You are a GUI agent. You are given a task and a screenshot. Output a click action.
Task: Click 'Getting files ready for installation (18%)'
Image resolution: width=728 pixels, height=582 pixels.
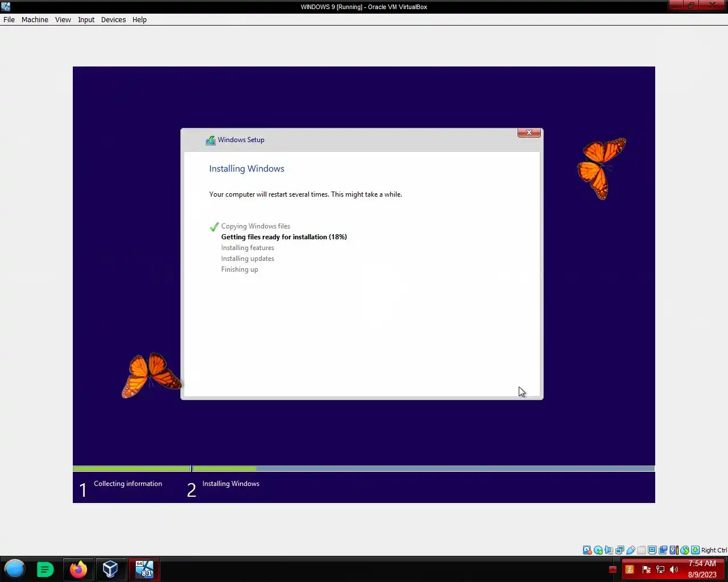[284, 237]
